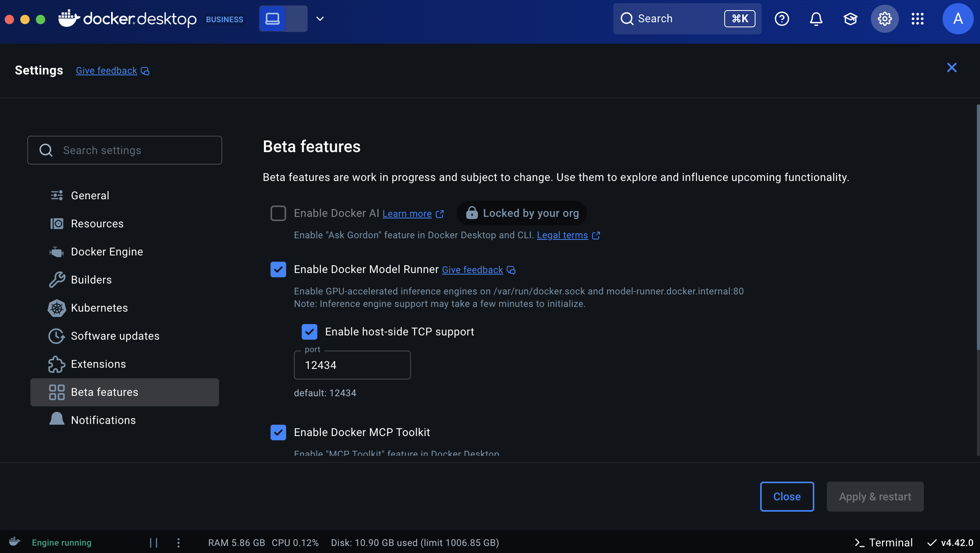Screen dimensions: 980x553
Task: Open the notifications bell in header
Action: pyautogui.click(x=816, y=19)
